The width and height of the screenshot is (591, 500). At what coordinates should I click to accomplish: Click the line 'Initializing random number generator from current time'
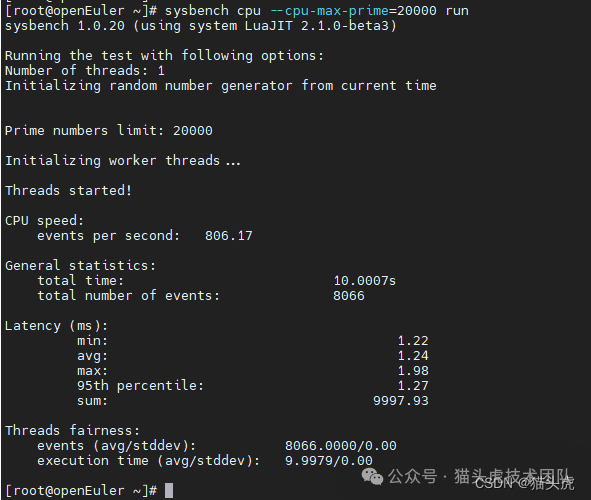click(221, 86)
